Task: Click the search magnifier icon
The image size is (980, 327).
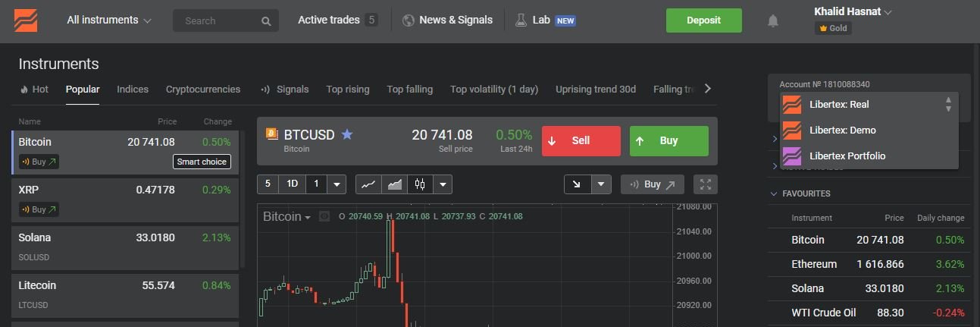Action: 266,21
